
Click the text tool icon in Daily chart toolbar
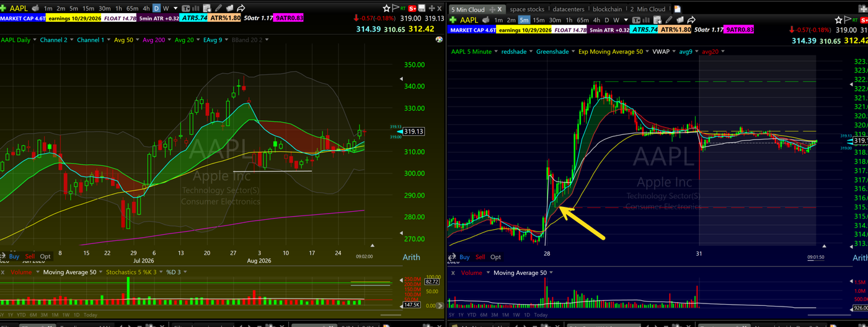(185, 9)
